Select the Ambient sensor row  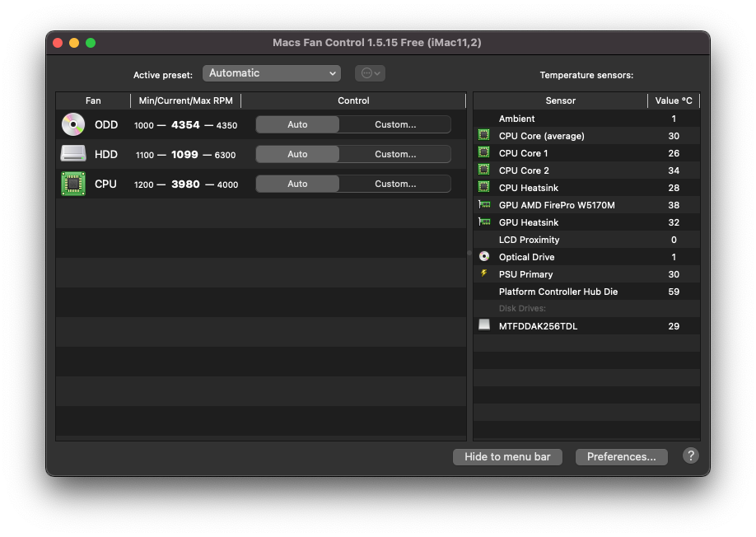point(587,119)
